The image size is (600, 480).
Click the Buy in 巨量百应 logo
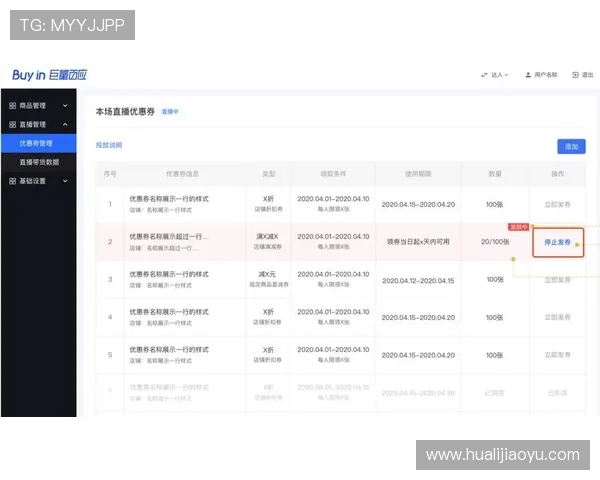(x=49, y=75)
